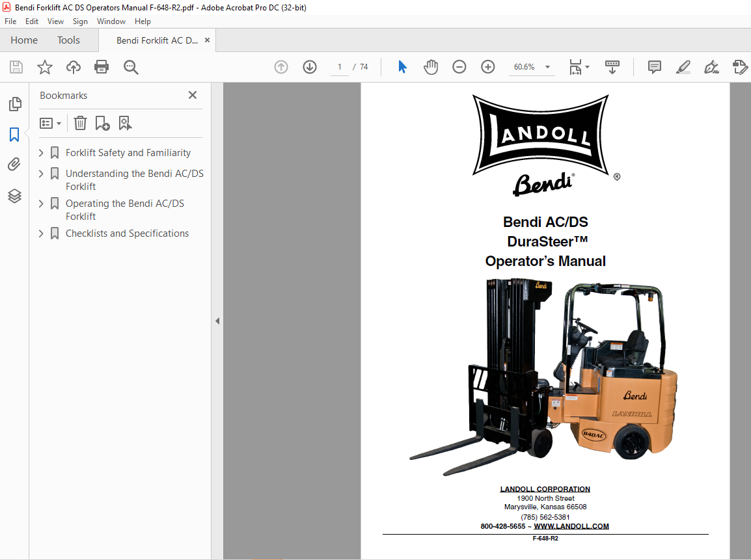Open the Layers panel icon
The image size is (751, 560).
[14, 195]
